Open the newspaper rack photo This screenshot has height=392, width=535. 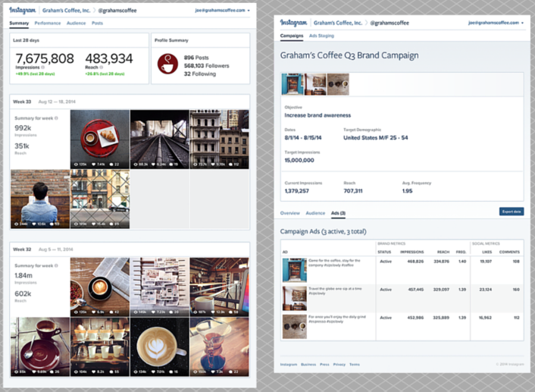coord(160,287)
